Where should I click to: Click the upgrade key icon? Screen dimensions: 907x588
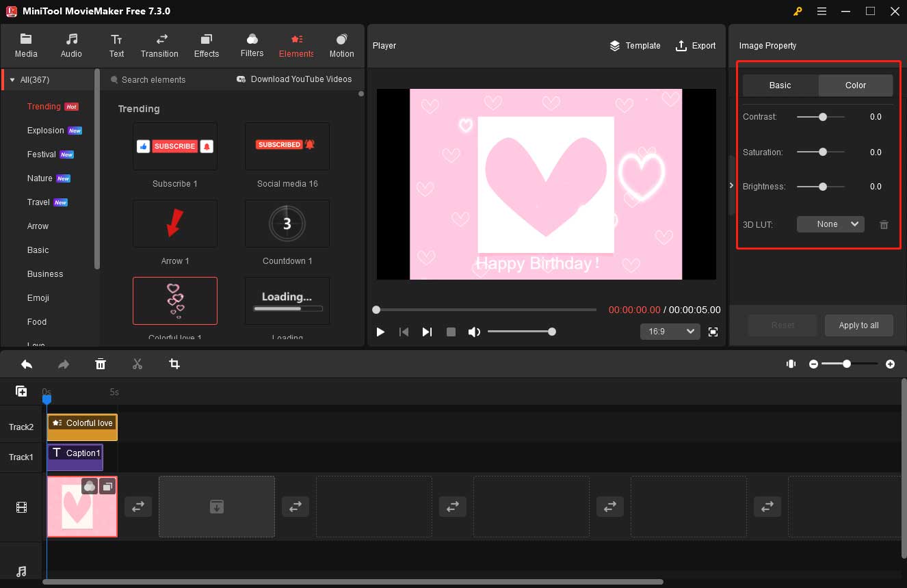(x=798, y=11)
